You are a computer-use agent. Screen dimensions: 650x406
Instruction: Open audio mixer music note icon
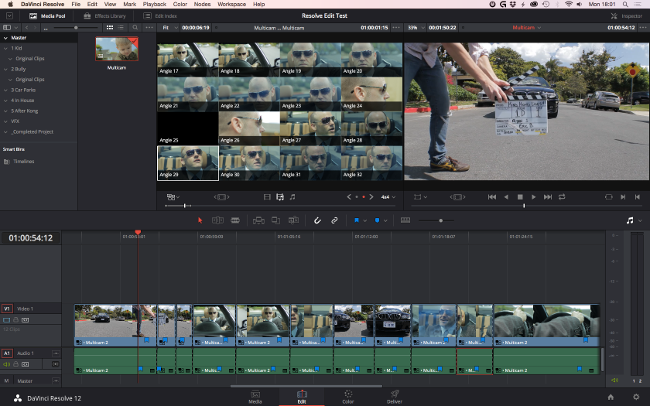click(x=630, y=220)
